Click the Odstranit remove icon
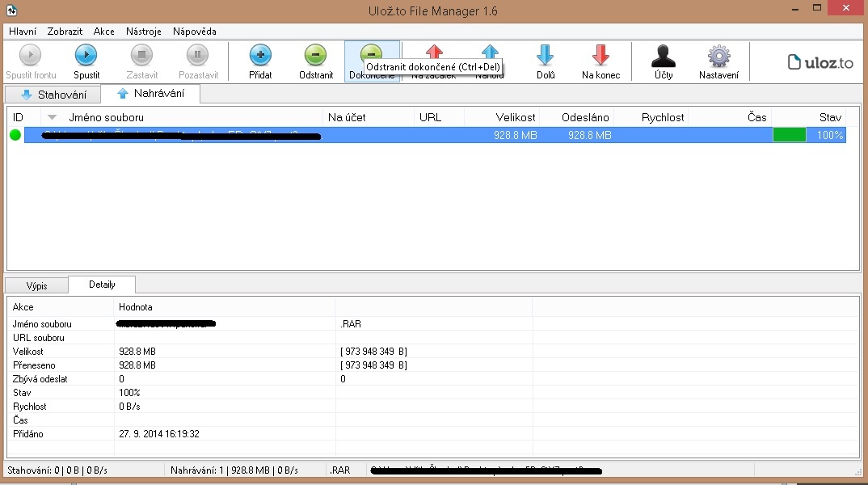Screen dimensions: 868x485 tap(315, 55)
